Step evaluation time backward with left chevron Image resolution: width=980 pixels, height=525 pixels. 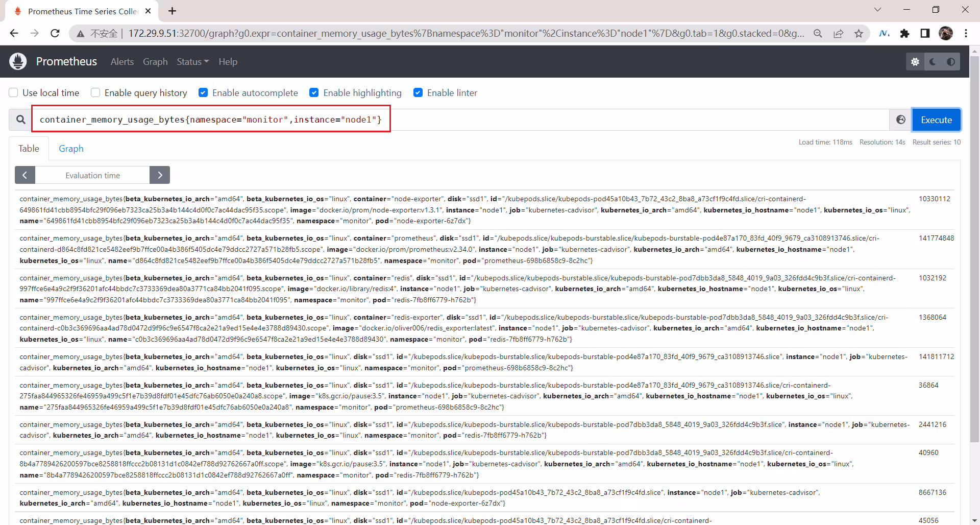coord(25,175)
